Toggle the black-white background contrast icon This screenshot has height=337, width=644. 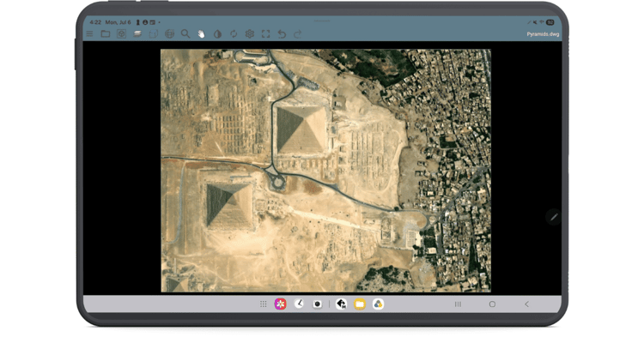(x=218, y=34)
